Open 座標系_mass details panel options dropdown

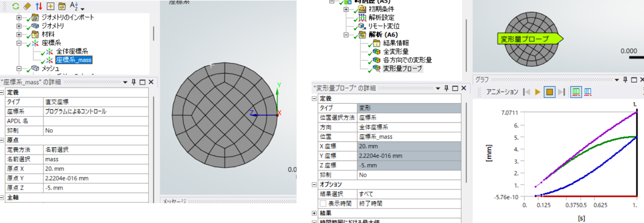pyautogui.click(x=125, y=82)
